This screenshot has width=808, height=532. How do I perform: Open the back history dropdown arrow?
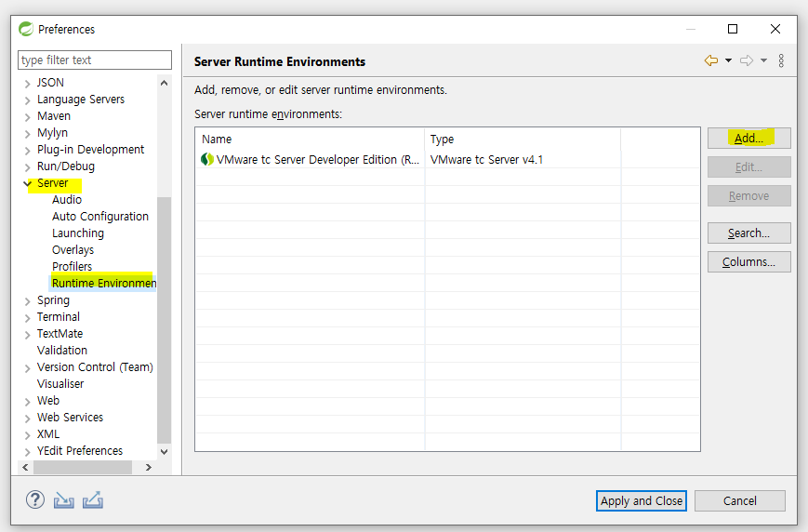(729, 61)
